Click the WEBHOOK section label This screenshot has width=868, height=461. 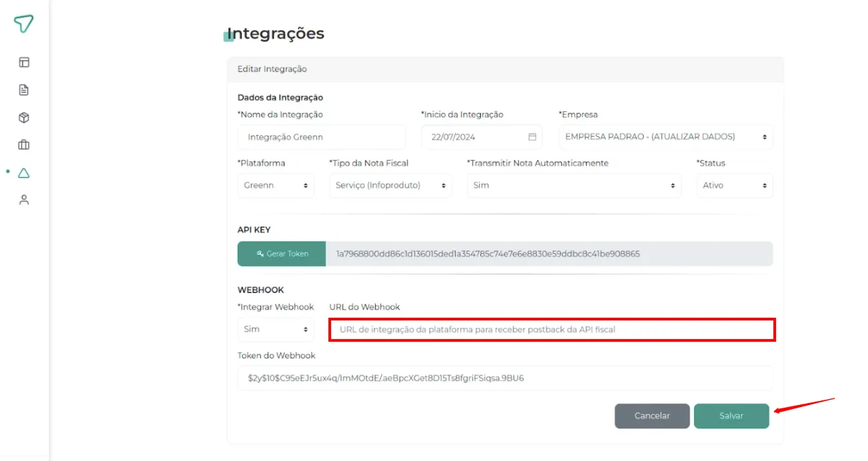261,290
